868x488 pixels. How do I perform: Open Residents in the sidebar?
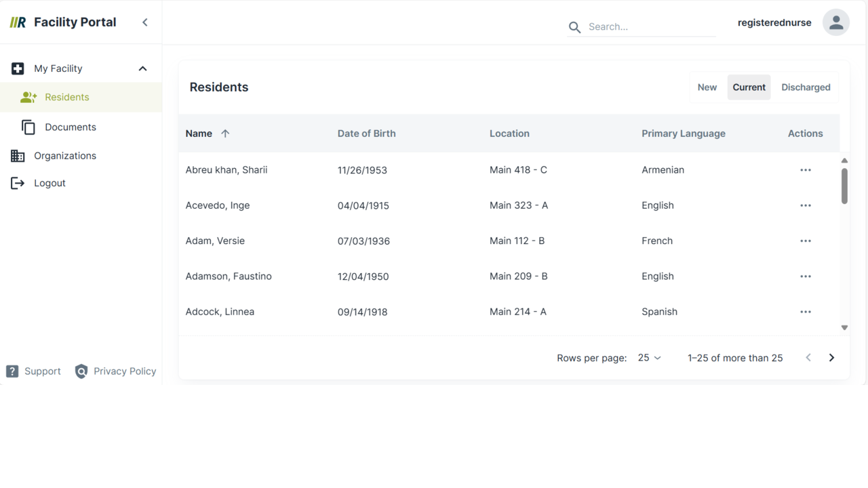click(81, 98)
